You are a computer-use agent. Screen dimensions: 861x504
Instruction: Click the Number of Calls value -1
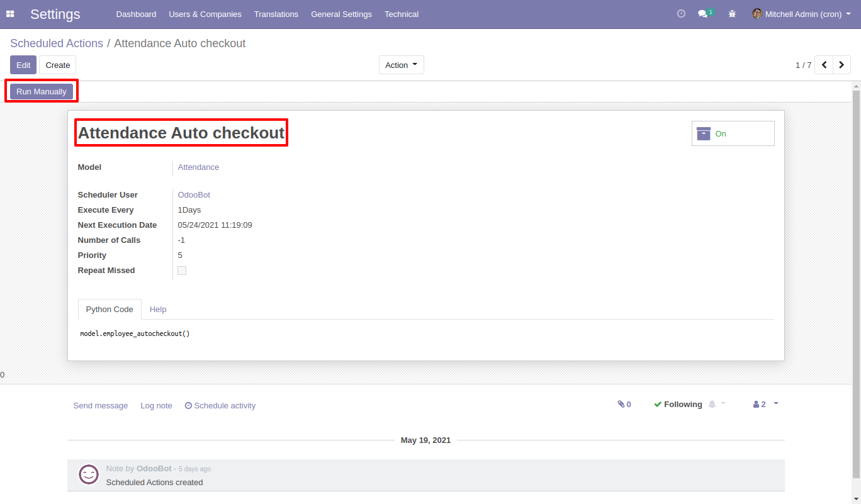[x=181, y=240]
